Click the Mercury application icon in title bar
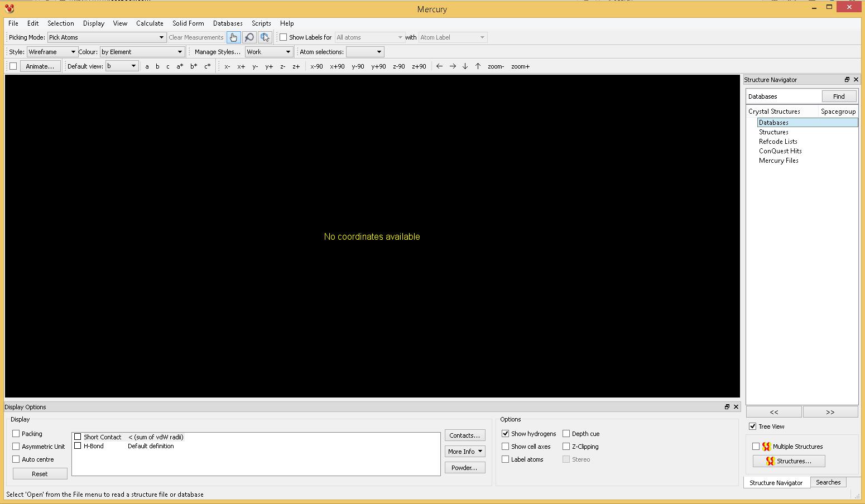 tap(9, 9)
